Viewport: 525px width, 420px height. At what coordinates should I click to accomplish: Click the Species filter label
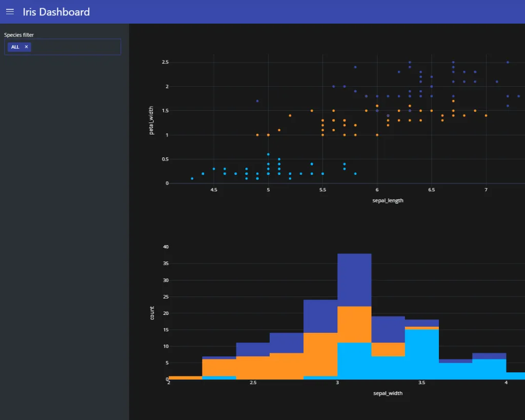19,35
